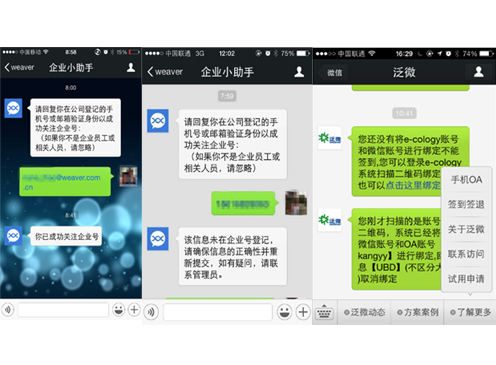
Task: Expand the 泛微动态 bottom menu
Action: (364, 312)
